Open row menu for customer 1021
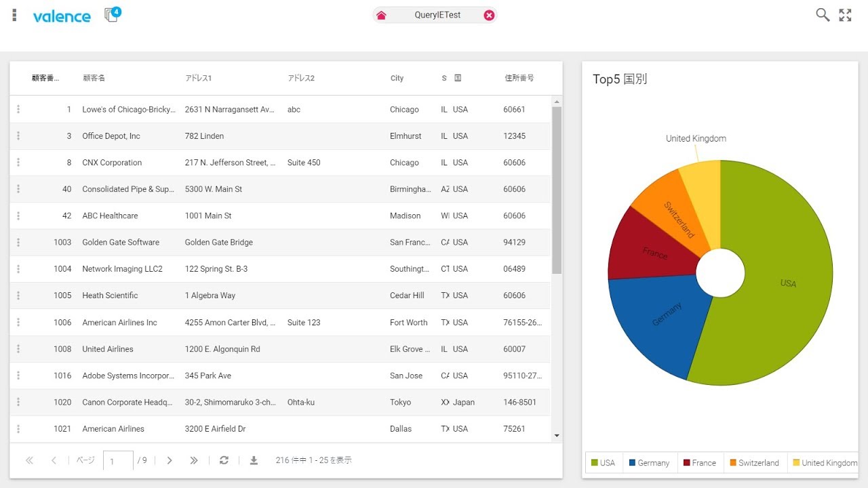 point(18,429)
